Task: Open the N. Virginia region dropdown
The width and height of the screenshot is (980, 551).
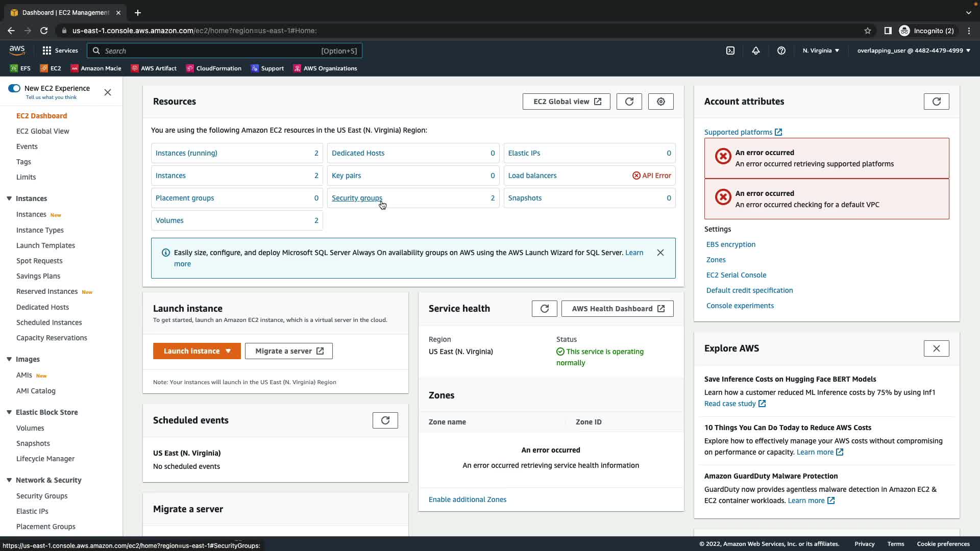Action: pos(820,51)
